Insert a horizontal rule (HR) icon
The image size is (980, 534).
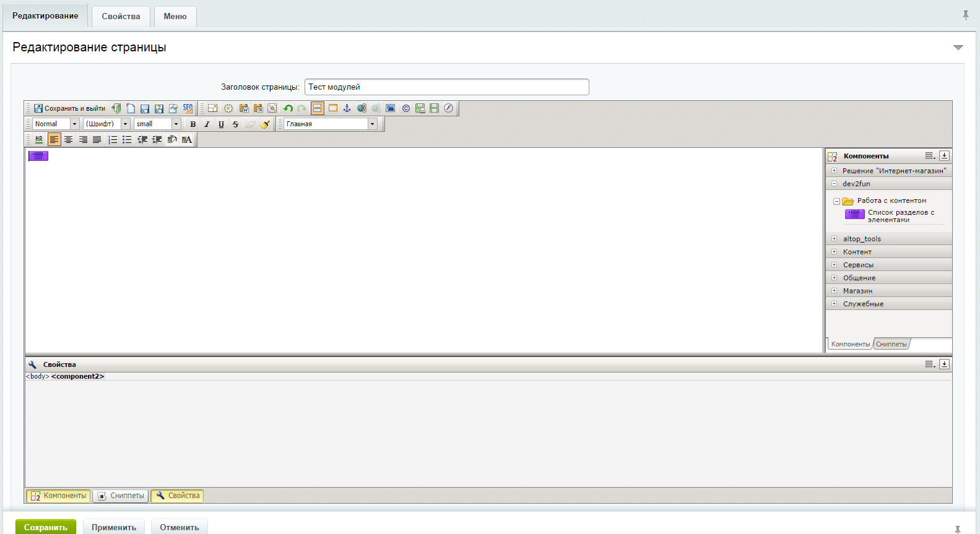pyautogui.click(x=39, y=140)
